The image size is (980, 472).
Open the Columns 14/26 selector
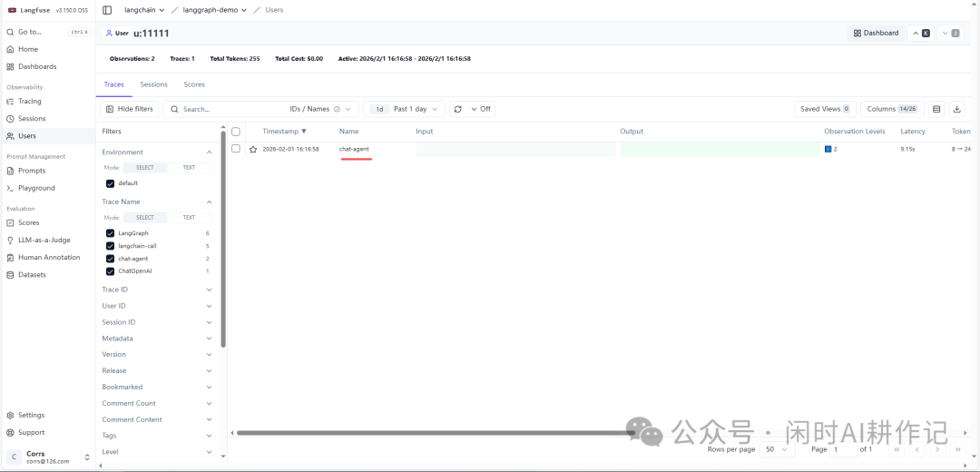[x=892, y=109]
